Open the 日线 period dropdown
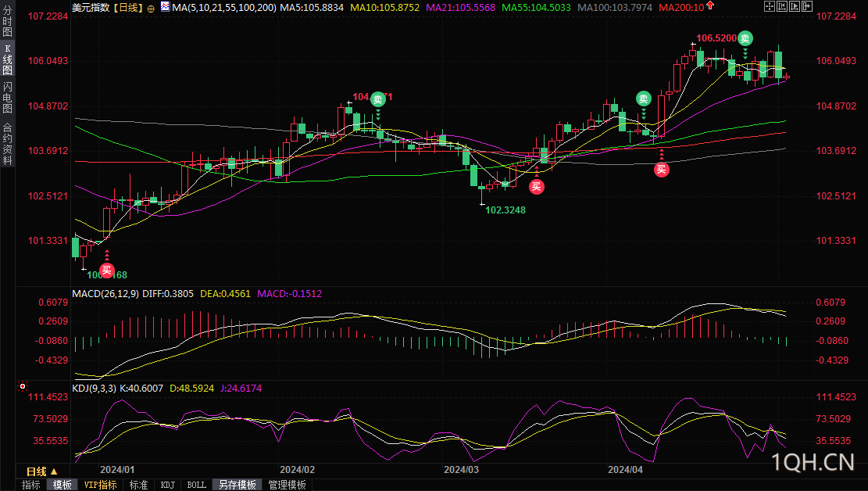Image resolution: width=868 pixels, height=491 pixels. (42, 471)
